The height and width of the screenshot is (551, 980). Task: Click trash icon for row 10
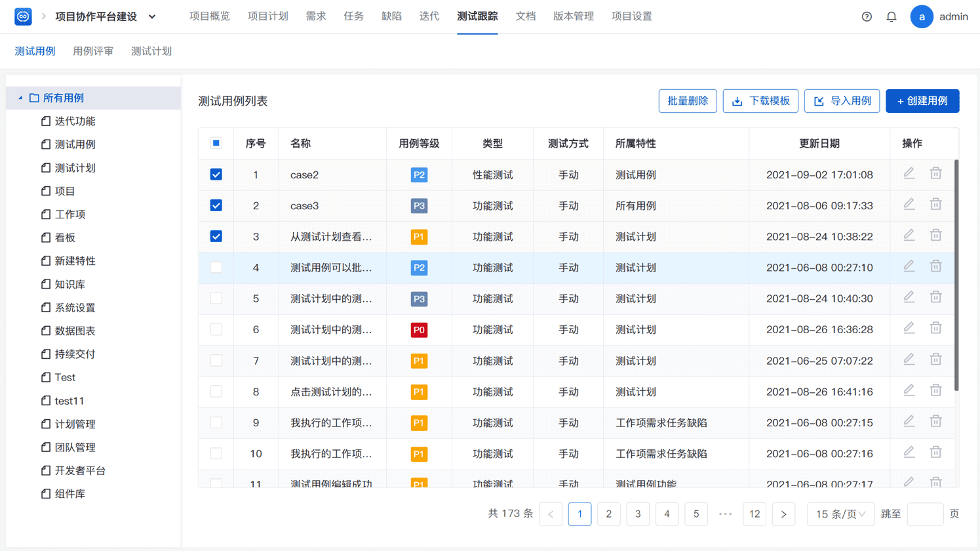pyautogui.click(x=935, y=452)
